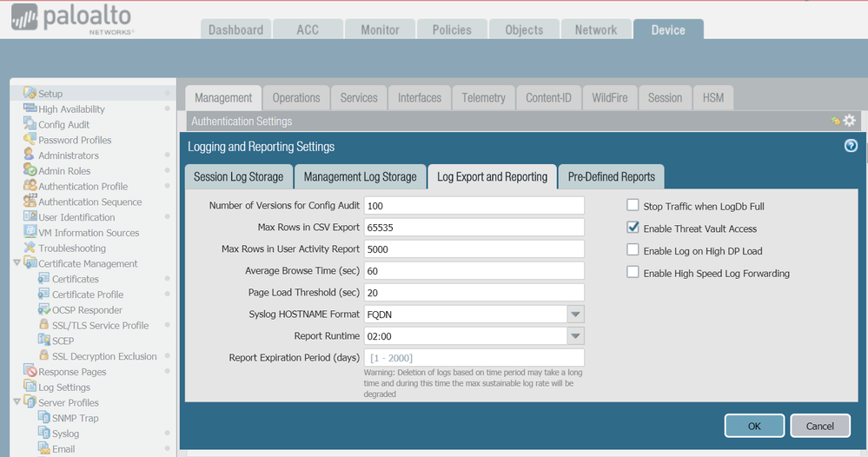This screenshot has width=868, height=457.
Task: Collapse the Certificate Management tree node
Action: click(x=17, y=263)
